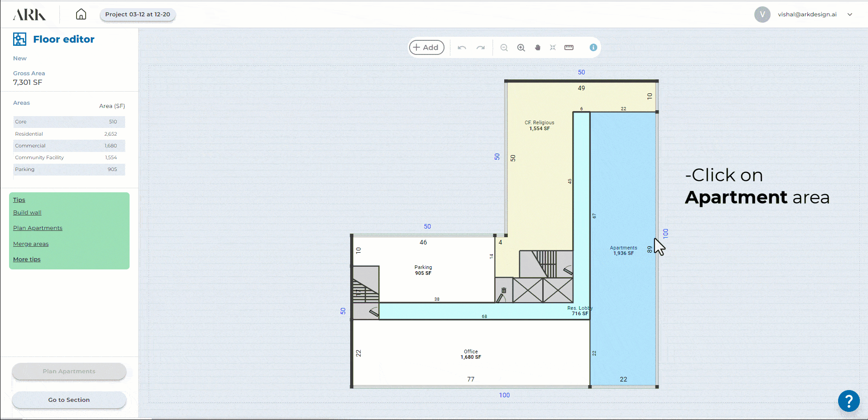Redo the last undone action
Viewport: 868px width, 420px height.
tap(481, 48)
